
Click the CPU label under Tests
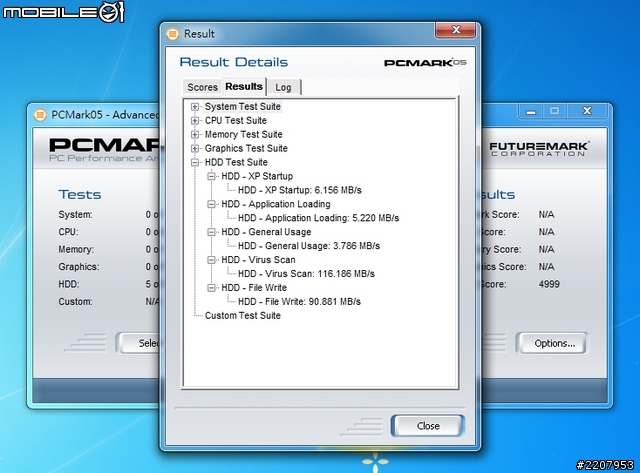[x=68, y=232]
